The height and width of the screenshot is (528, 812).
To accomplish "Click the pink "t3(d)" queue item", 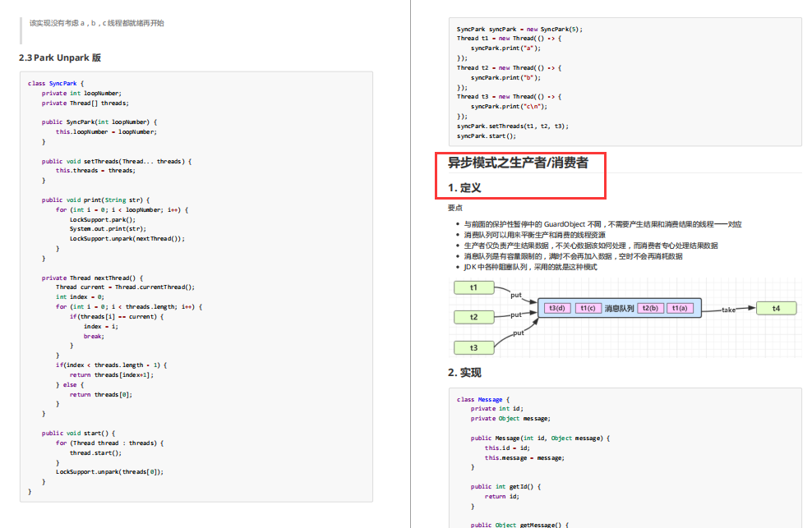I will (557, 308).
